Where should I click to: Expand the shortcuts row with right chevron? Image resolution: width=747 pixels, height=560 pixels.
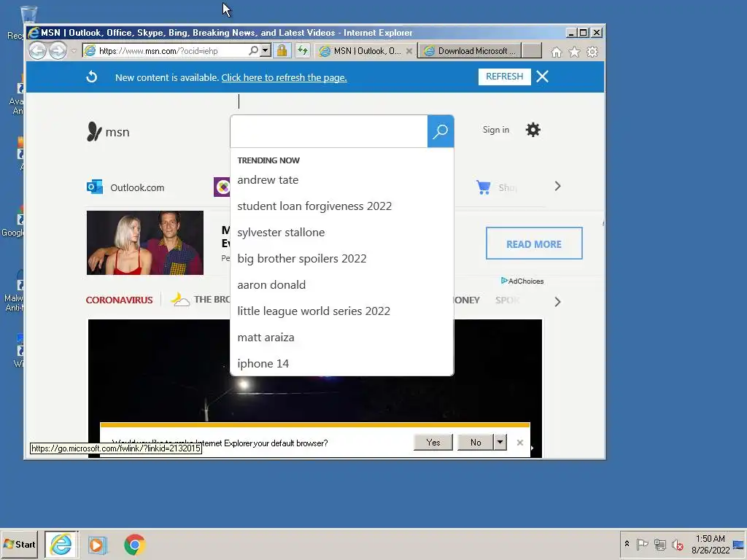pyautogui.click(x=557, y=186)
